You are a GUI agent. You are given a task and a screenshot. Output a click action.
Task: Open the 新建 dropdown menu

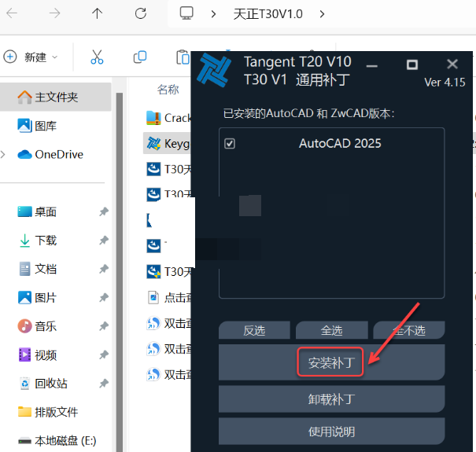pyautogui.click(x=31, y=57)
